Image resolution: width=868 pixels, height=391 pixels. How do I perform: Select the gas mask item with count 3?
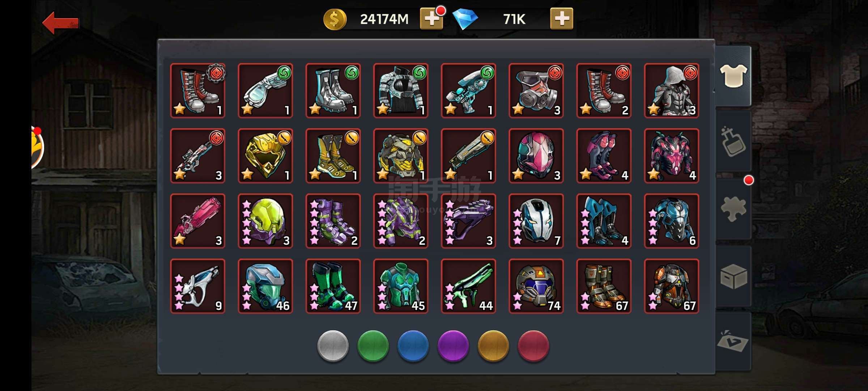tap(536, 91)
